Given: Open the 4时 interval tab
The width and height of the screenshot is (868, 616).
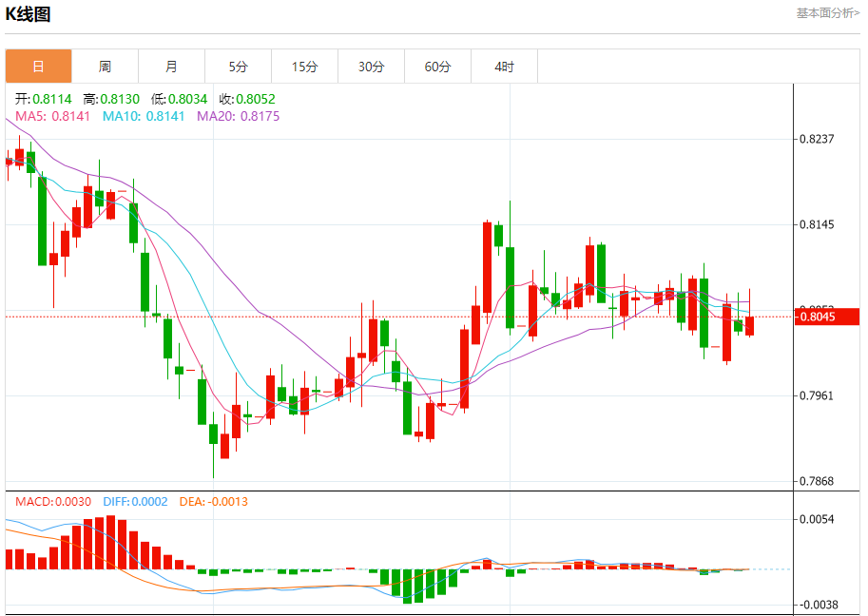Looking at the screenshot, I should point(504,67).
